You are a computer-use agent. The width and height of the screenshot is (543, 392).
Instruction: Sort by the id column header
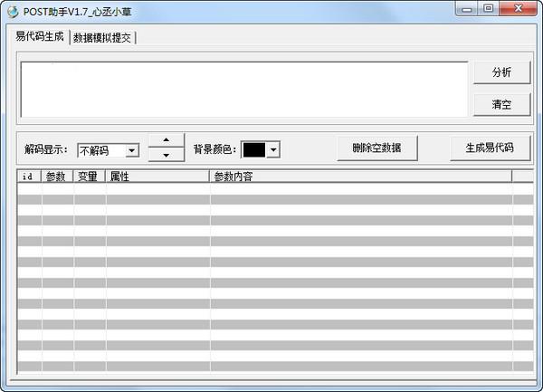[x=29, y=177]
